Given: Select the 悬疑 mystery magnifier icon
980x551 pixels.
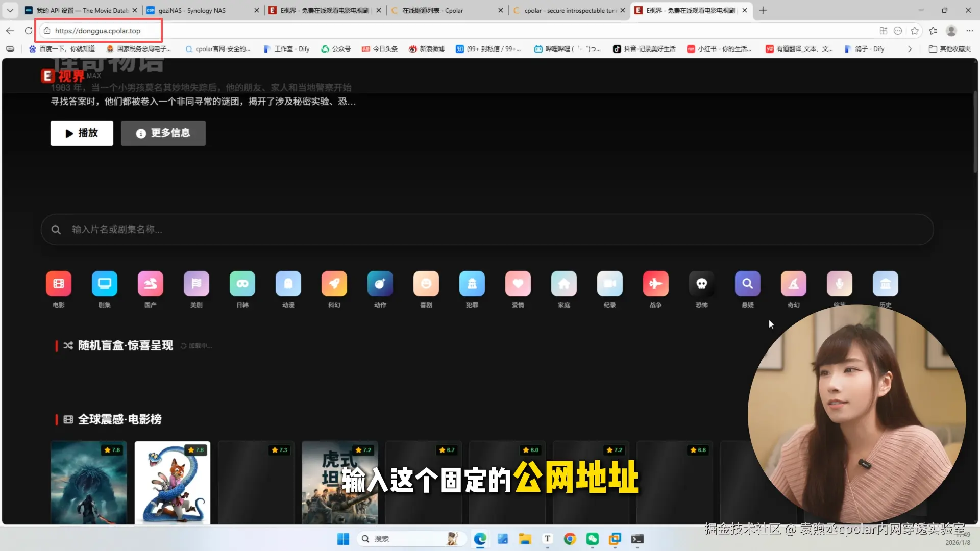Looking at the screenshot, I should [748, 284].
